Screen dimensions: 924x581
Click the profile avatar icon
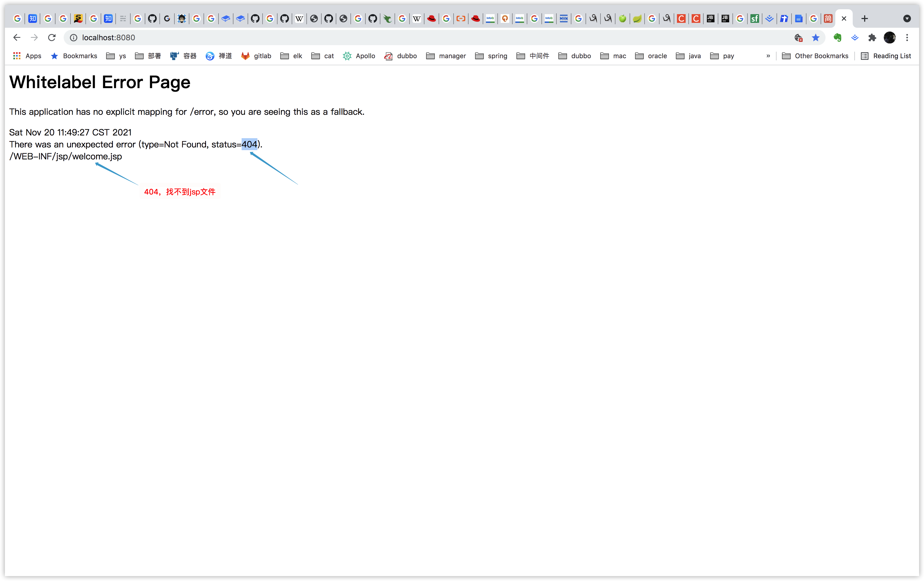pos(889,38)
